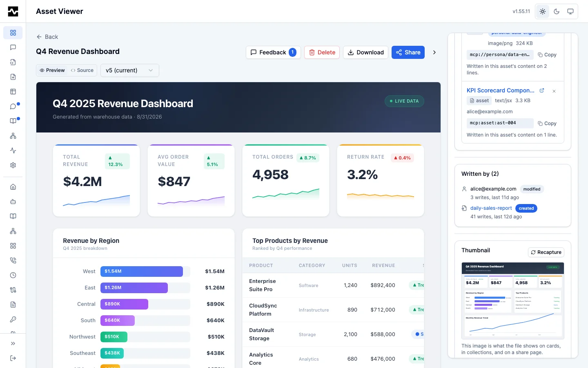Click the REVENUE column header
Screen dimensions: 588x368
pos(383,265)
